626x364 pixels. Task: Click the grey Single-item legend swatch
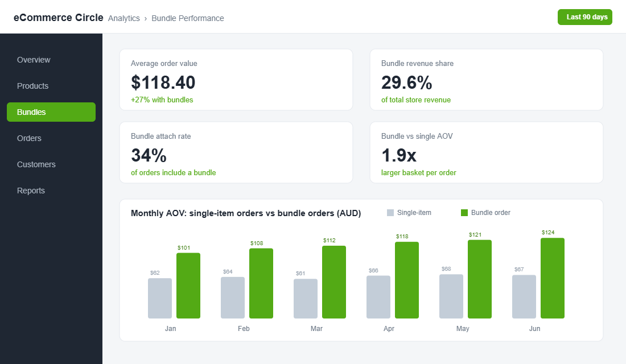(x=390, y=213)
